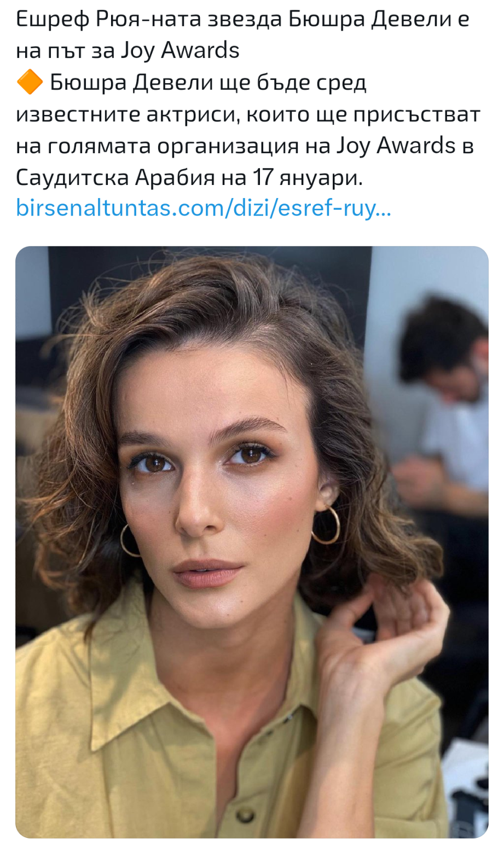Screen dimensions: 504x850
Task: Click the gold hoop earring beside the raised hand
Action: pos(326,524)
